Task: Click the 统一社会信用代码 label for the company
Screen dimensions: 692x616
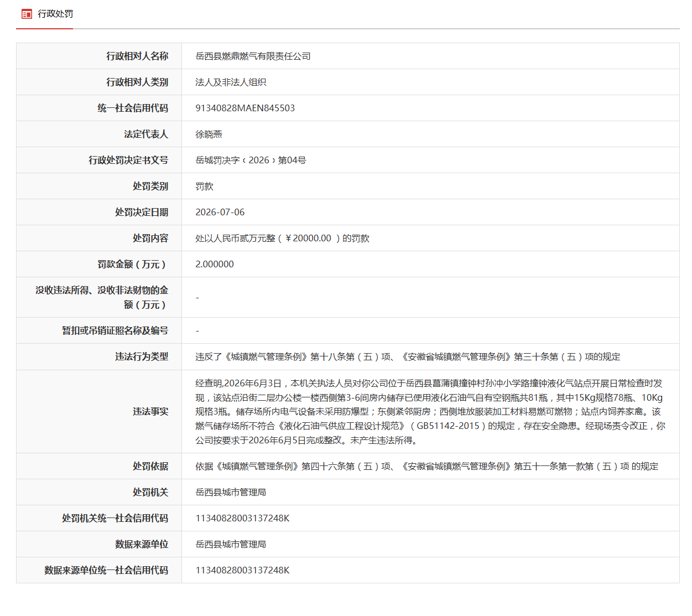Action: click(133, 108)
